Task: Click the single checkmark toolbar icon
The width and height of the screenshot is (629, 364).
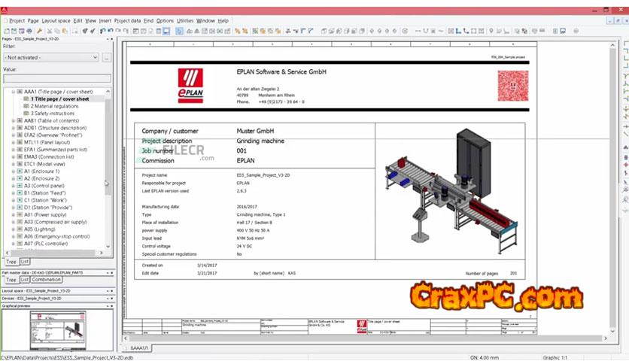Action: pos(93,31)
